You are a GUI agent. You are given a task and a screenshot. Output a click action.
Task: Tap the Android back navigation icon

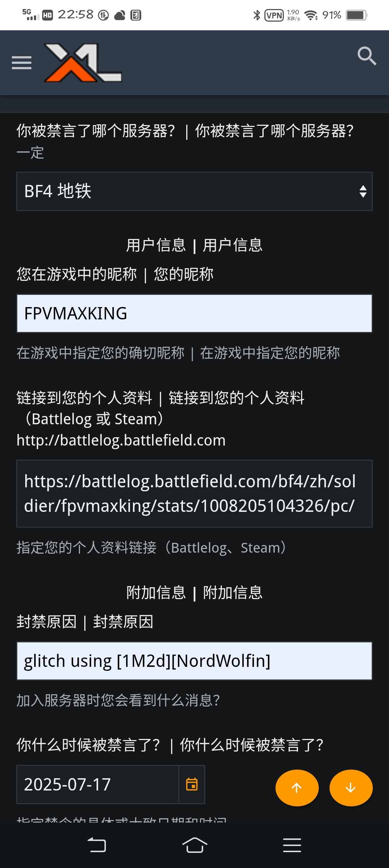coord(97,845)
